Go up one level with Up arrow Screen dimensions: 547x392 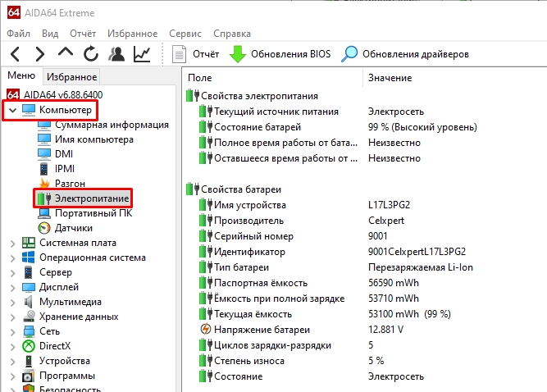coord(66,54)
